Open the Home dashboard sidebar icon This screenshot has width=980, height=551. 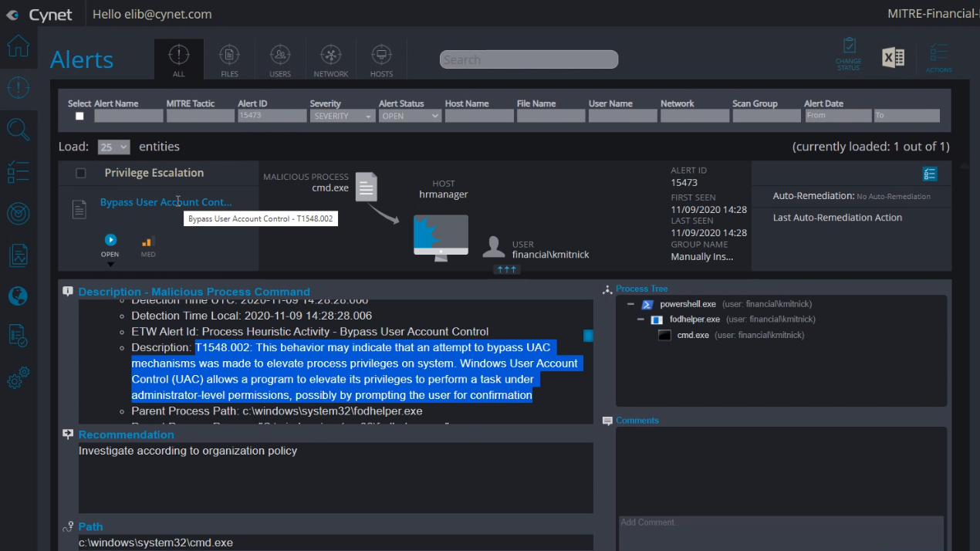click(x=19, y=46)
